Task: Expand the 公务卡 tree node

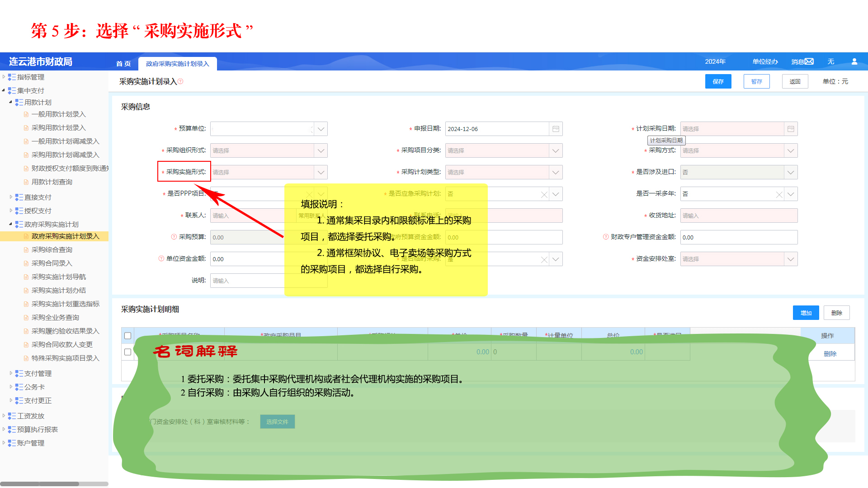Action: 11,387
